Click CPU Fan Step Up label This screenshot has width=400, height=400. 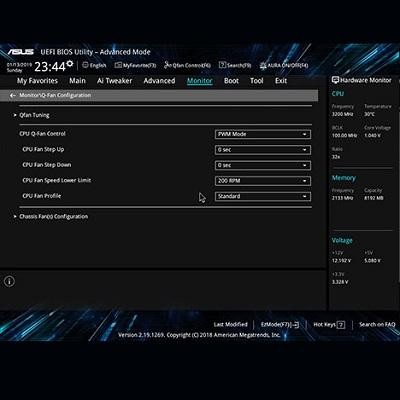click(x=43, y=149)
